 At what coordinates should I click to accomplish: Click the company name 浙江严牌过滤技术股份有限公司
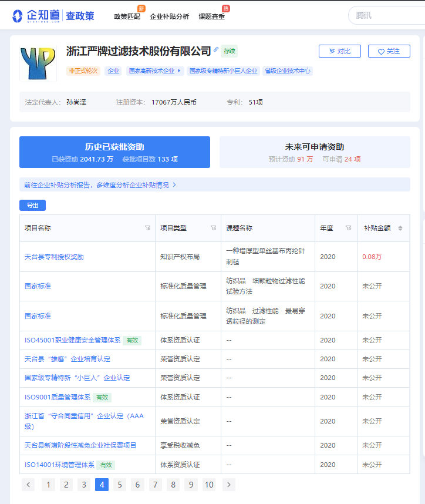139,51
